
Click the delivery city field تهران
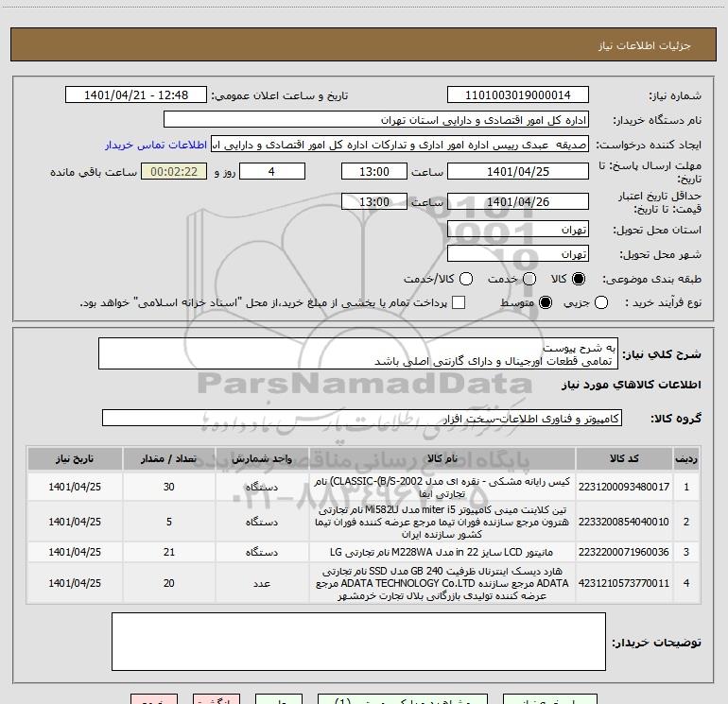pos(518,253)
